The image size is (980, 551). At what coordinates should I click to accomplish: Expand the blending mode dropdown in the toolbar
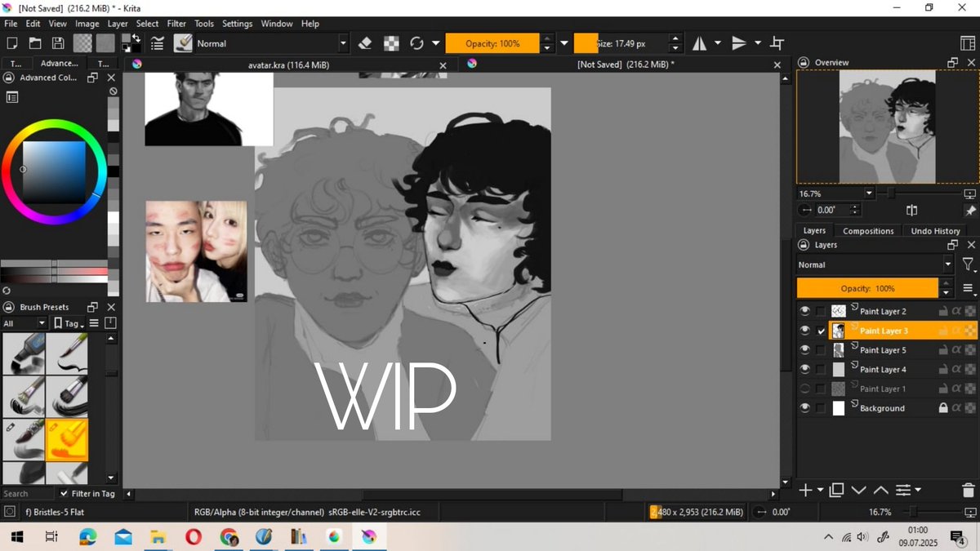click(x=343, y=43)
